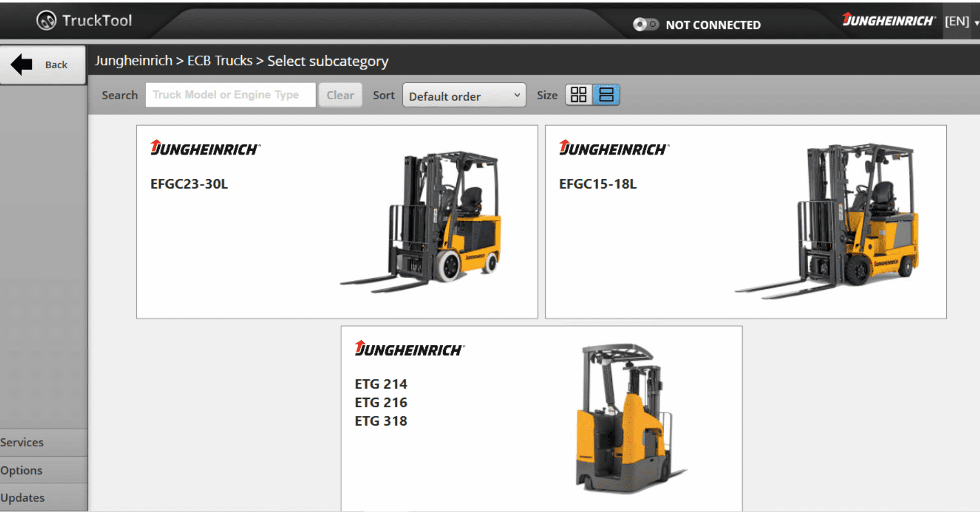Screen dimensions: 980x512
Task: Click the Jungheinrich logo on EFGC23-30L card
Action: (x=205, y=149)
